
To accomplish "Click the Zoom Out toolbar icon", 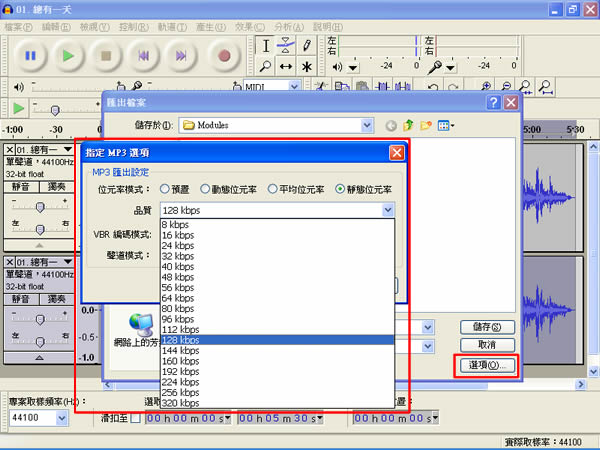I will pyautogui.click(x=506, y=87).
